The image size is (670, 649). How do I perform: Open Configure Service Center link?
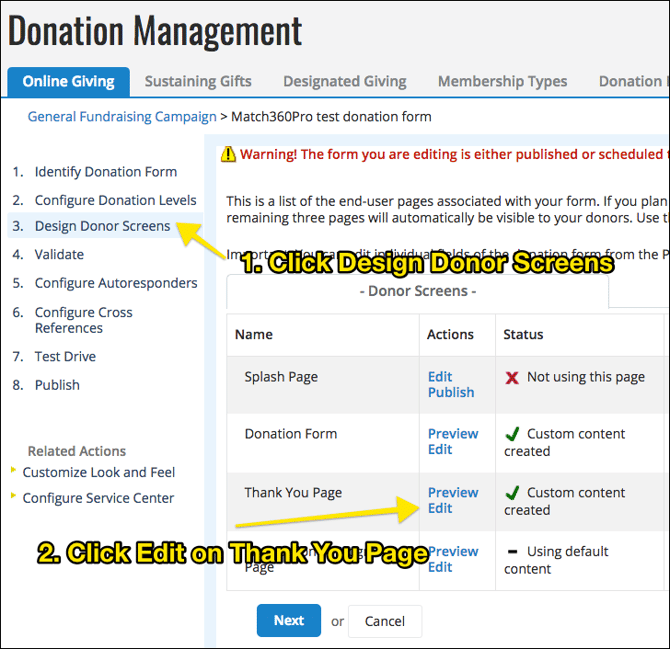click(x=98, y=498)
